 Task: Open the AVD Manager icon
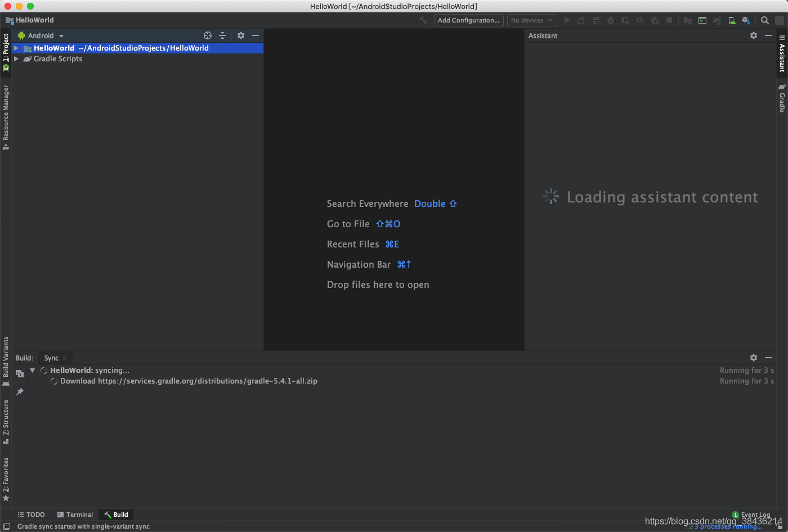click(732, 20)
